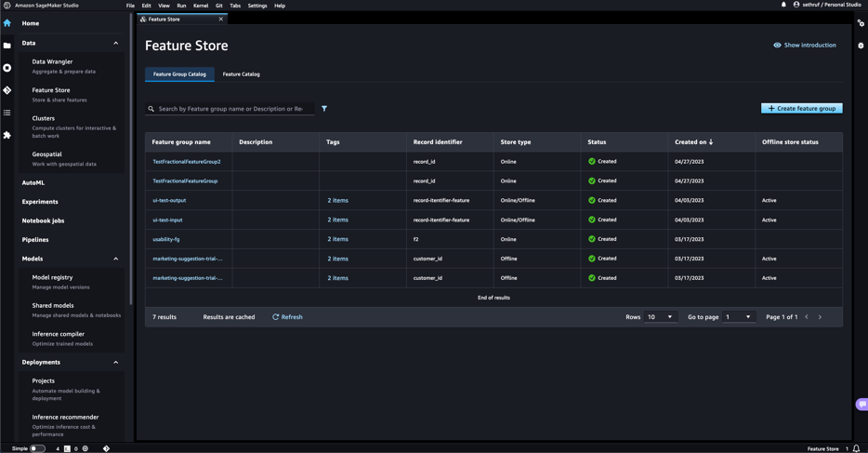Open AutoML in sidebar
Image resolution: width=868 pixels, height=453 pixels.
pyautogui.click(x=33, y=182)
